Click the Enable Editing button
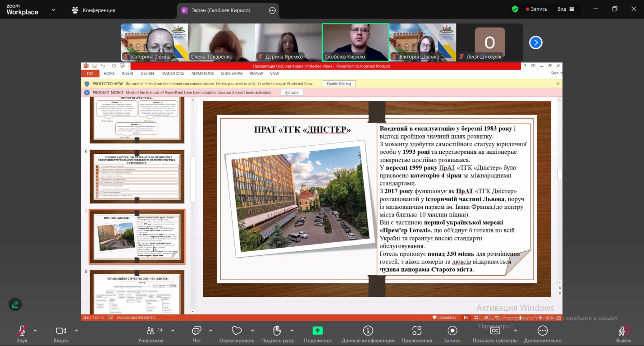The width and height of the screenshot is (644, 346). tap(339, 83)
